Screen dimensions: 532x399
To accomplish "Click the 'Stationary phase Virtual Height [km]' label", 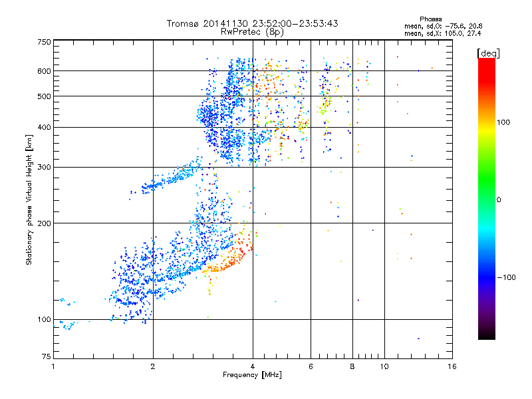I will point(29,199).
